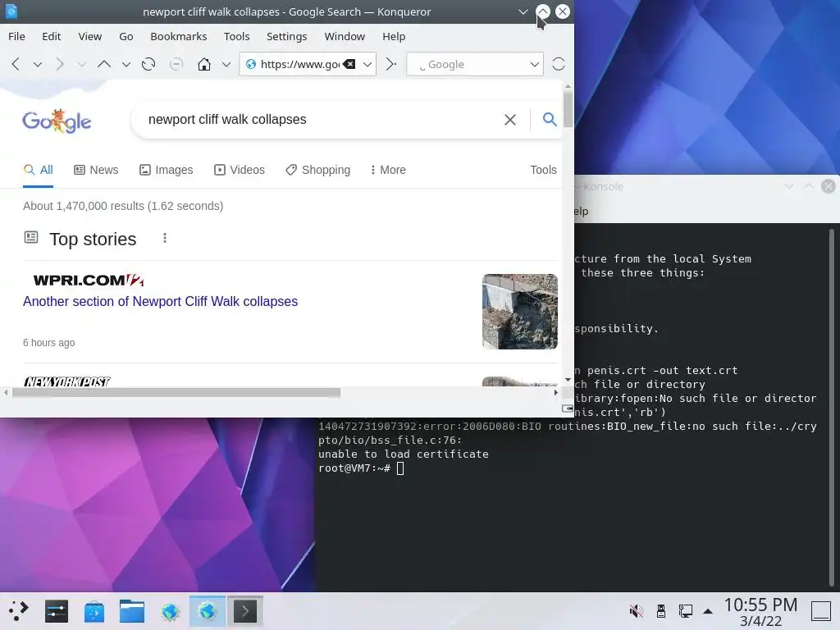This screenshot has height=630, width=840.
Task: Click the blue magnifier search button
Action: [x=550, y=119]
